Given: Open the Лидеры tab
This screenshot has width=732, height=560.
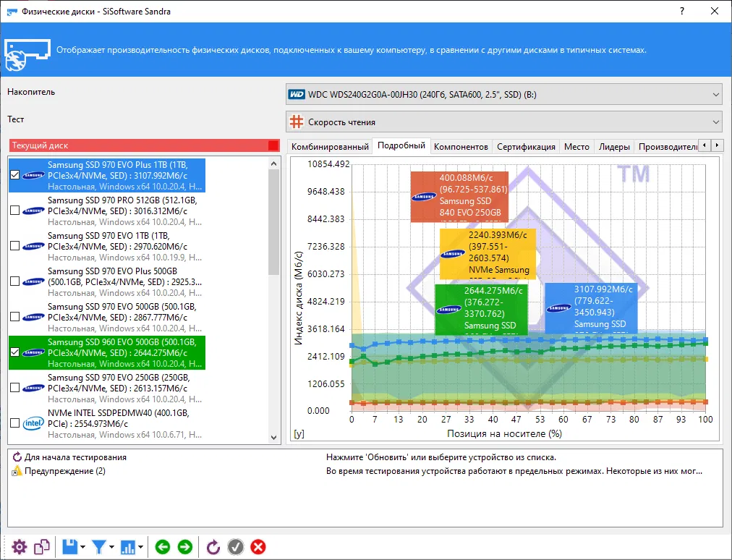Looking at the screenshot, I should (614, 147).
